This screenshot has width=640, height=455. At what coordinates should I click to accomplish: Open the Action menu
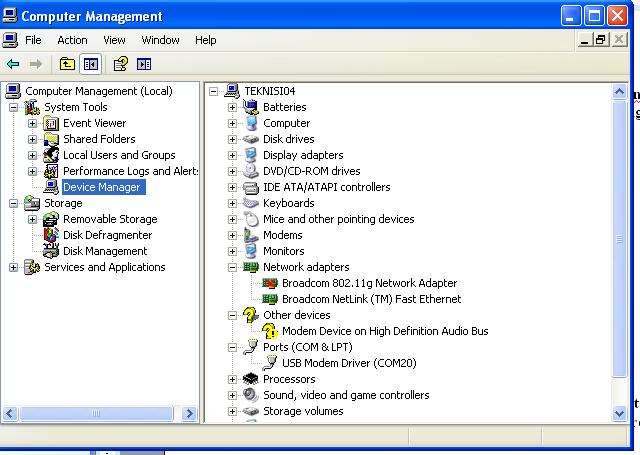[x=72, y=40]
